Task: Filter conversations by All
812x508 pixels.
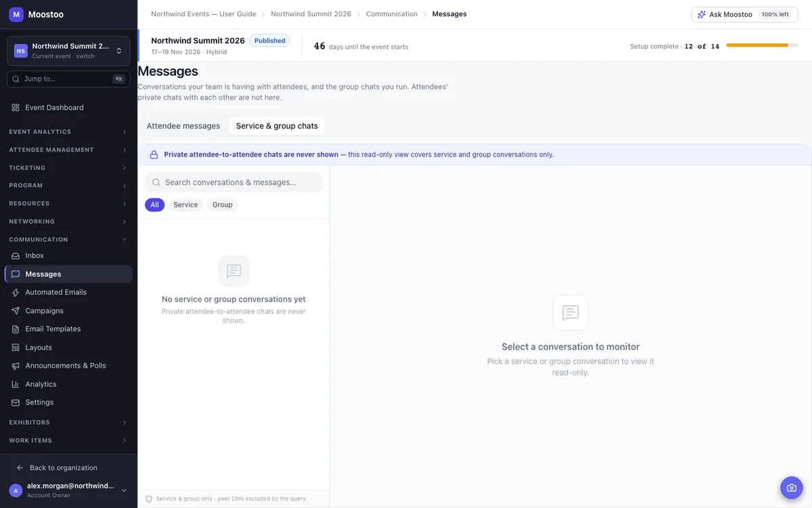Action: 154,205
